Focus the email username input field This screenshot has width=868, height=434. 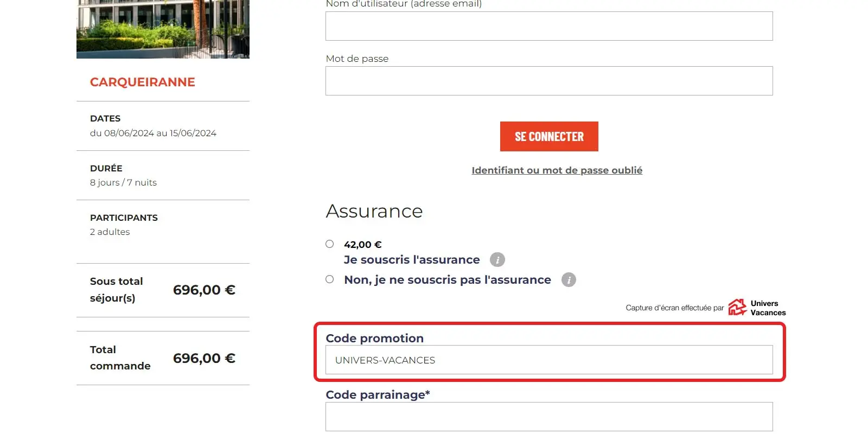click(549, 26)
